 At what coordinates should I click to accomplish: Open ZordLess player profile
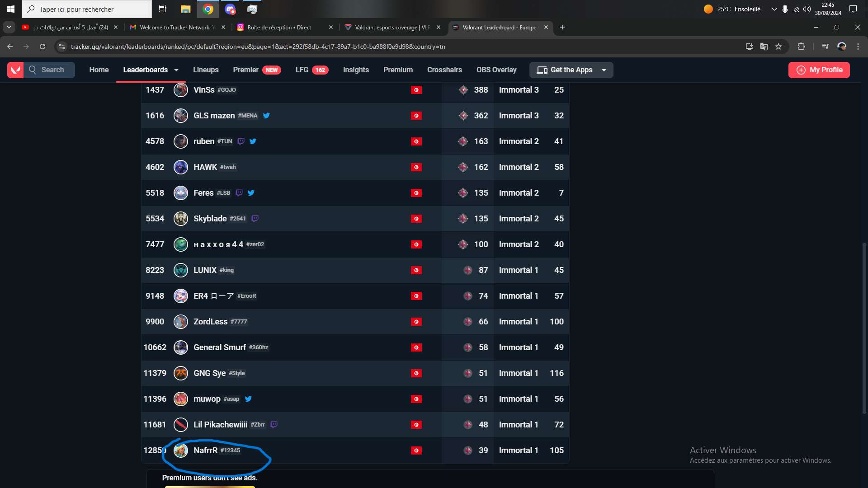210,322
